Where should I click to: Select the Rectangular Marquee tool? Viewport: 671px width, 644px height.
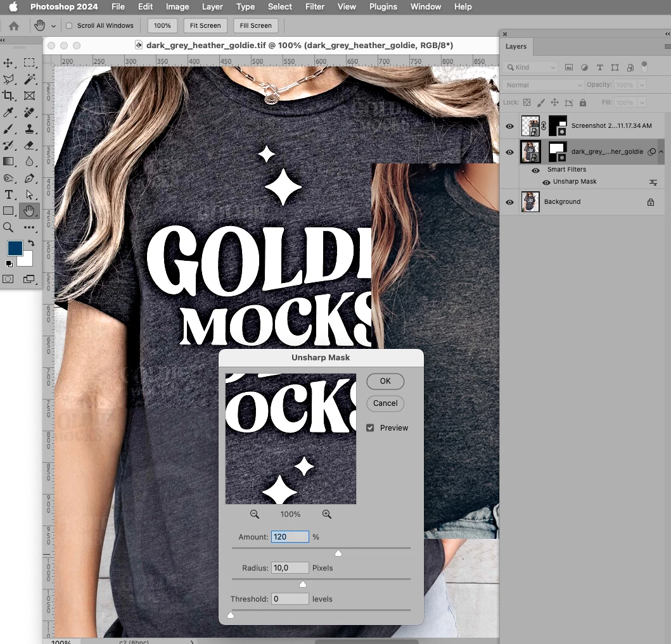29,63
